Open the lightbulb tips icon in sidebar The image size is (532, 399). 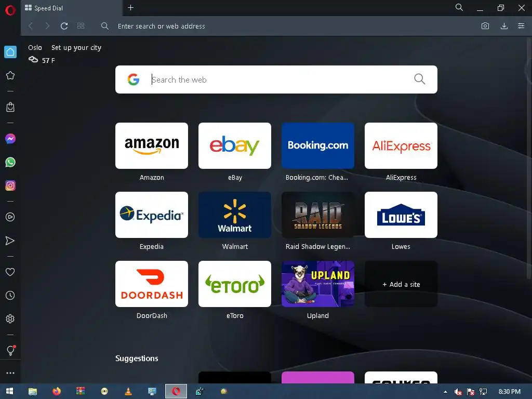pos(10,351)
